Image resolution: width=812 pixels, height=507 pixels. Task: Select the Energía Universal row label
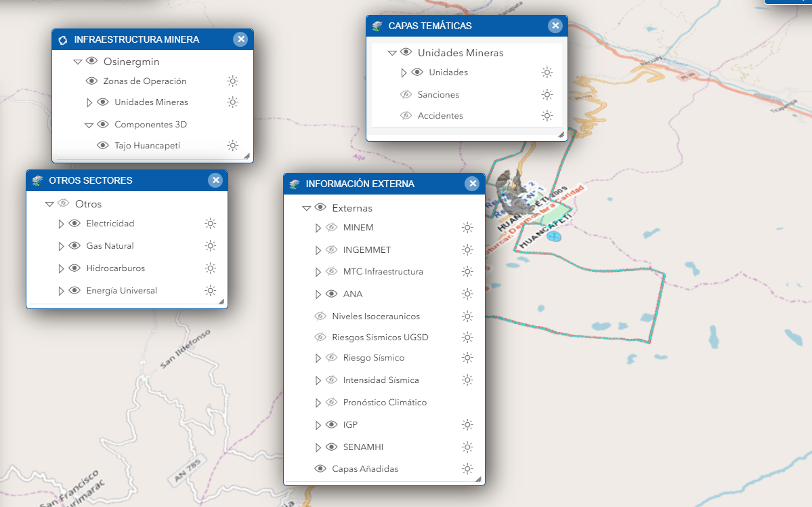[x=122, y=290]
